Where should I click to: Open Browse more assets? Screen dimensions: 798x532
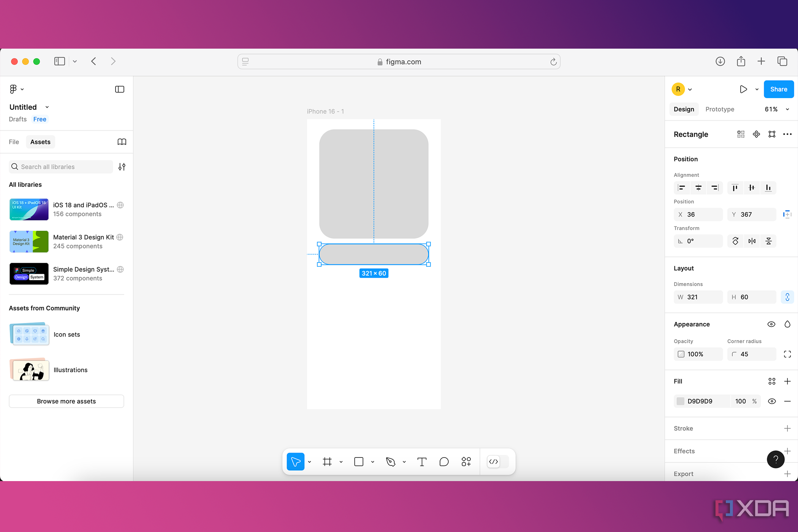(x=66, y=401)
